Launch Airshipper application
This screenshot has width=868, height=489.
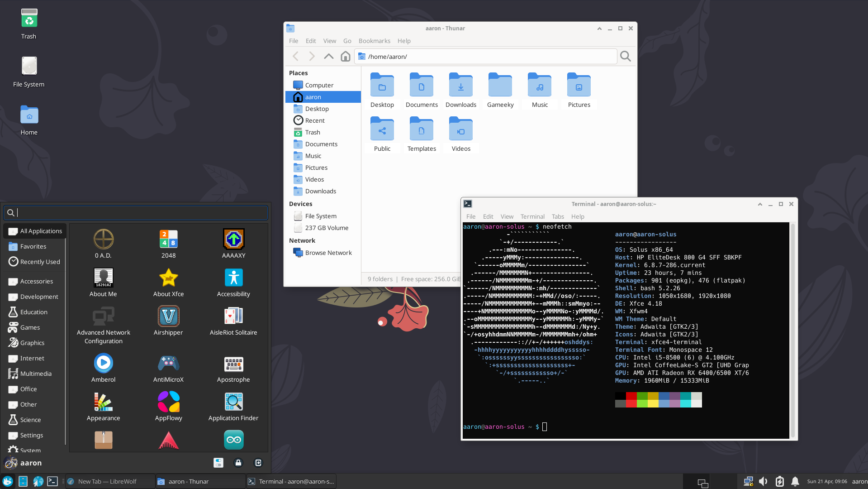coord(168,321)
